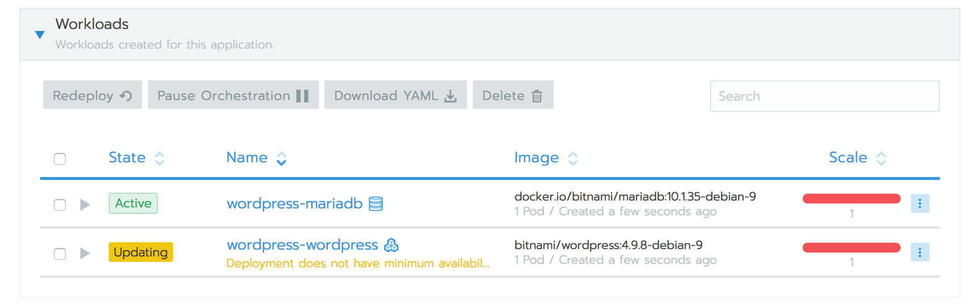Click the download icon on Download YAML

click(x=449, y=95)
